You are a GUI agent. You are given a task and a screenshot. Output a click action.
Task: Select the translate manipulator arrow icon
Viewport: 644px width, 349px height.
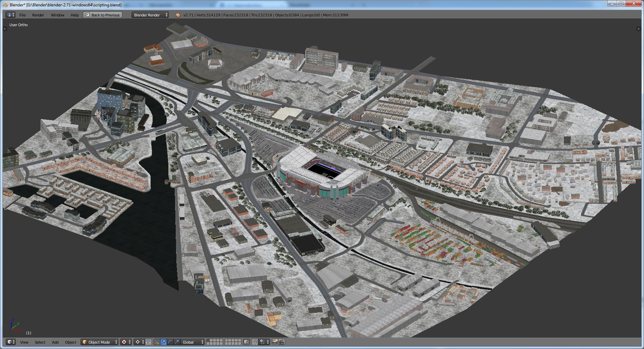tap(163, 342)
